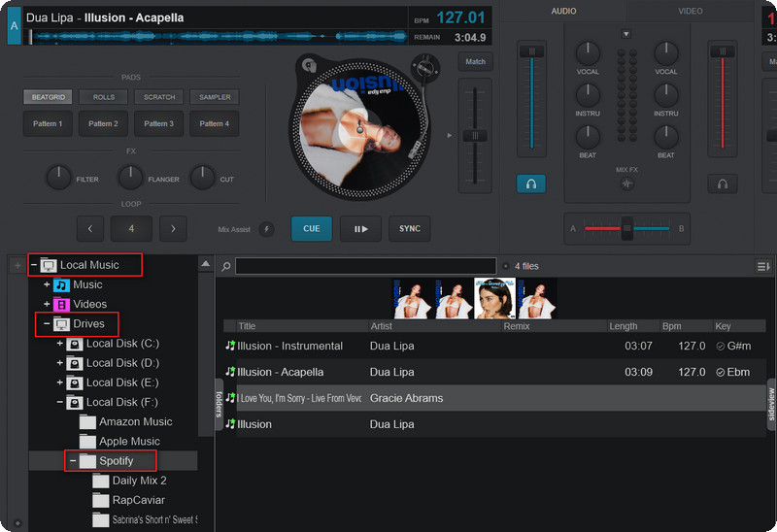This screenshot has width=777, height=532.
Task: Click the small dot icon beside 4 files
Action: (505, 266)
